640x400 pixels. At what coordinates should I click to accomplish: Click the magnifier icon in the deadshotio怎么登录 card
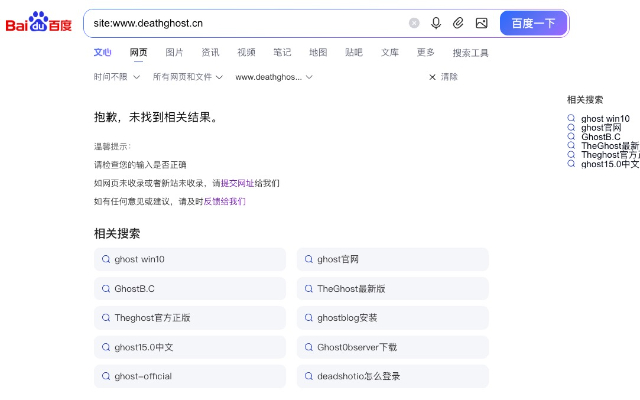(309, 376)
